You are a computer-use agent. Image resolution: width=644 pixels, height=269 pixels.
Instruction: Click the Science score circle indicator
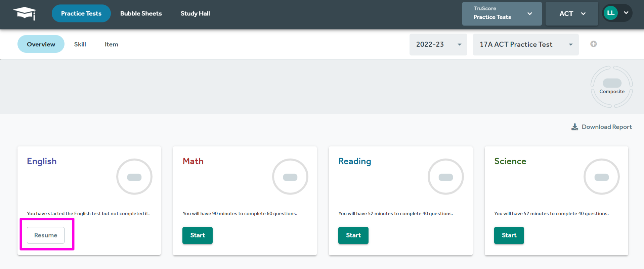click(x=601, y=177)
